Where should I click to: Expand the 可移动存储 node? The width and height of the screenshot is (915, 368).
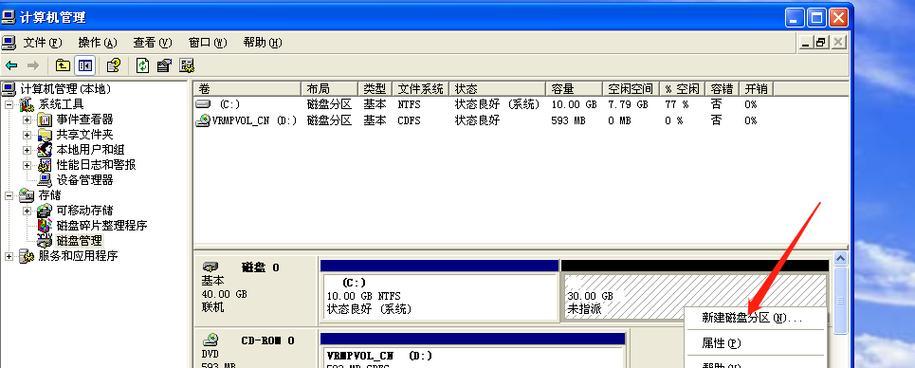coord(27,210)
